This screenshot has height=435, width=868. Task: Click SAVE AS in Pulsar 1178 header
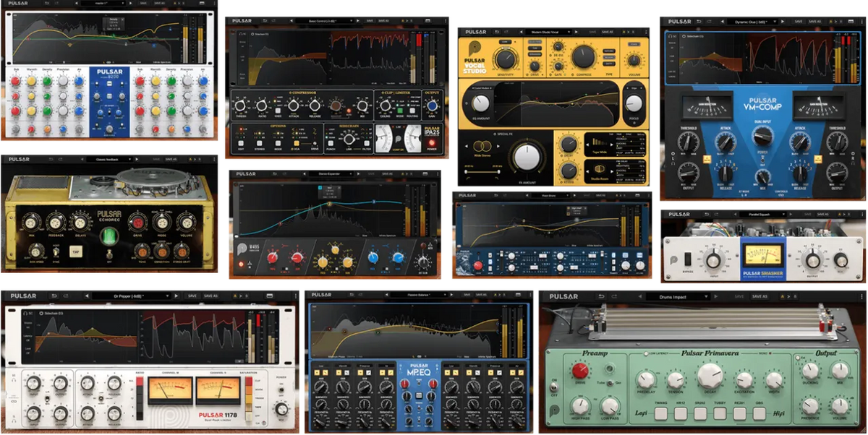(x=210, y=296)
